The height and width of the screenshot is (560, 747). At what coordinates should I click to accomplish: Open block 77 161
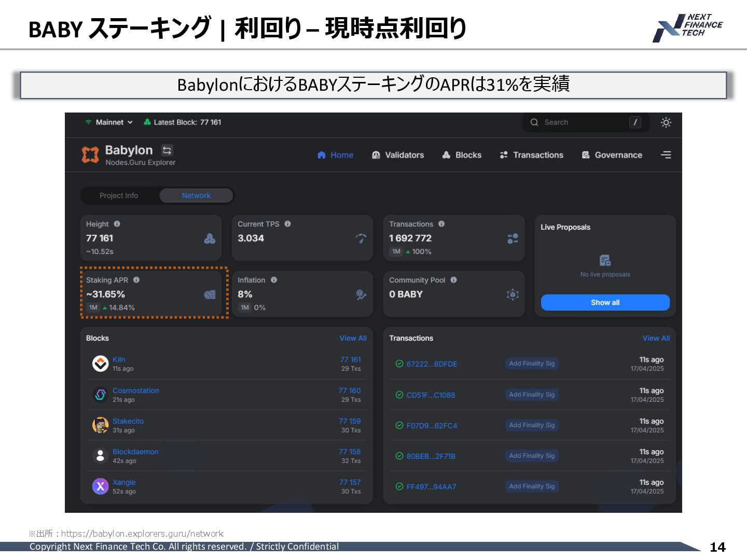click(350, 359)
